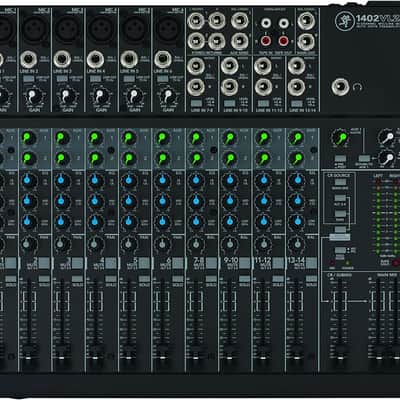Viewport: 400px width, 400px height.
Task: Click the lower white AUX return knob
Action: pyautogui.click(x=387, y=158)
